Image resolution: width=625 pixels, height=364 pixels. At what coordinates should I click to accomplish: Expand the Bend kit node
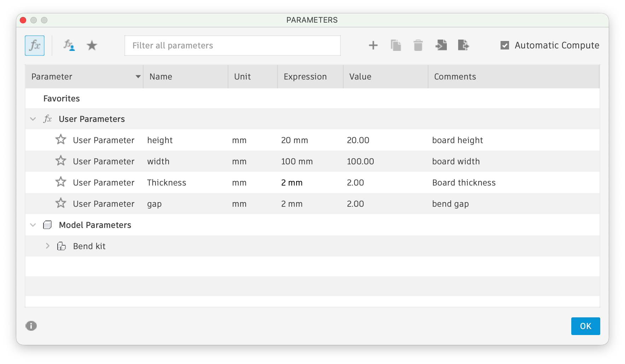pos(48,246)
